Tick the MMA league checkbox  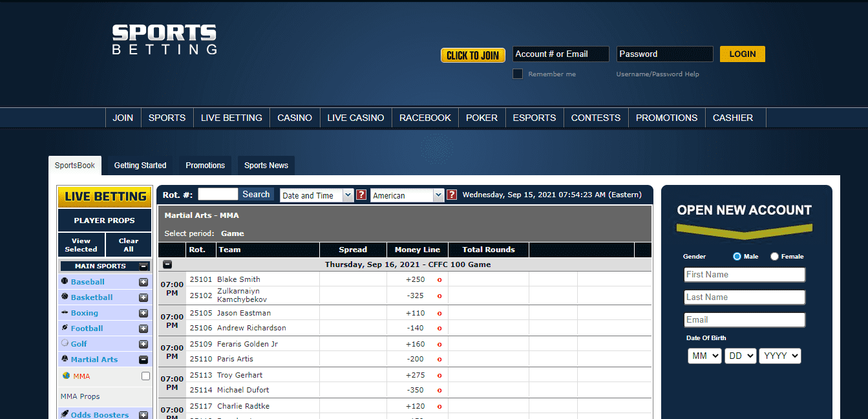click(x=145, y=376)
